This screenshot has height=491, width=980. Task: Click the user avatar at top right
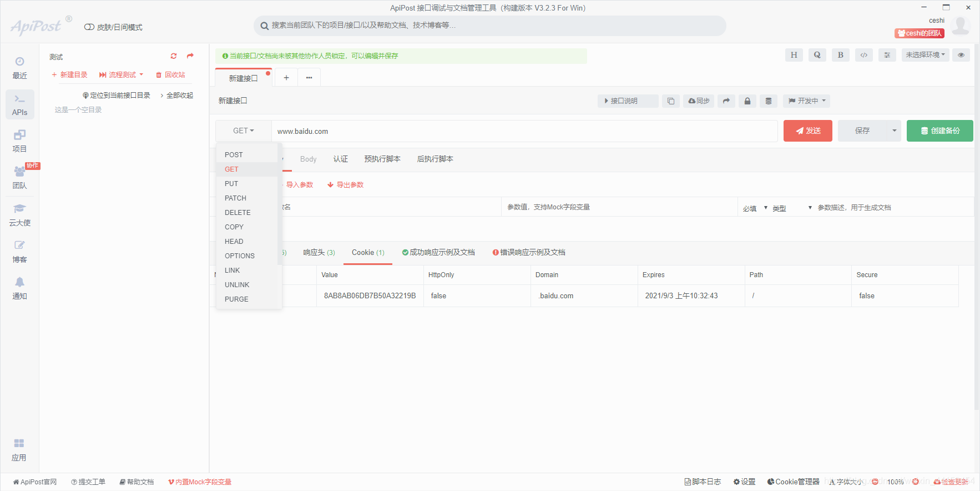click(961, 26)
